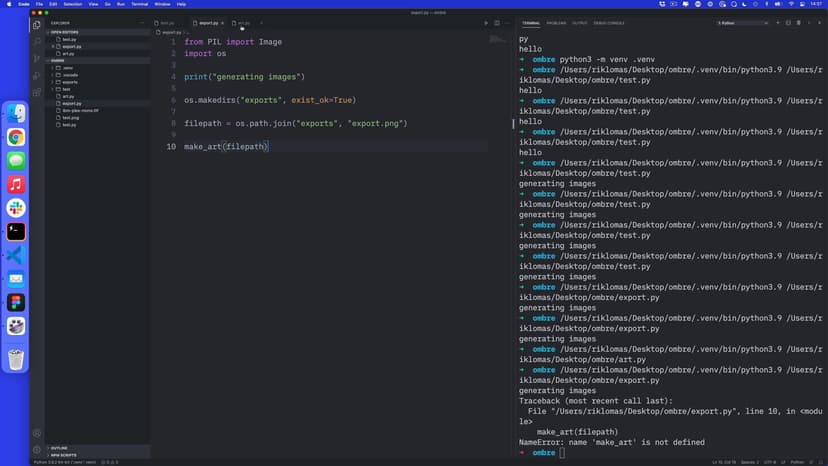
Task: Expand the exports folder in Explorer
Action: [70, 82]
